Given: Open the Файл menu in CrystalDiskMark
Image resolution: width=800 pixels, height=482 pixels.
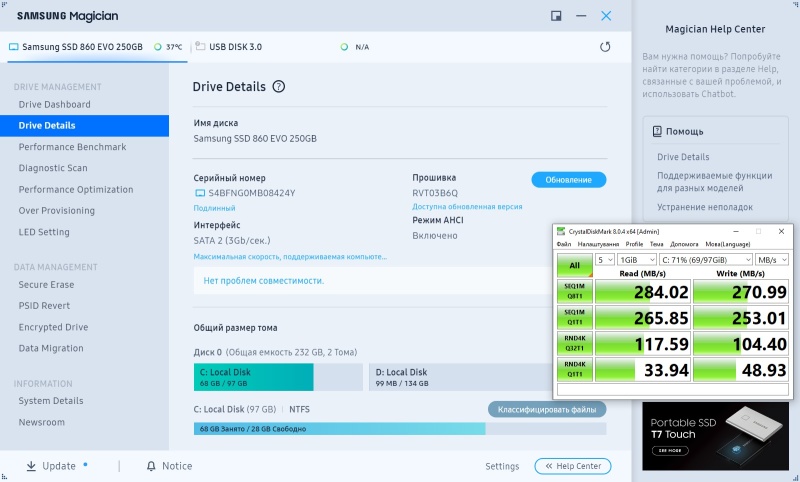Looking at the screenshot, I should tap(564, 244).
